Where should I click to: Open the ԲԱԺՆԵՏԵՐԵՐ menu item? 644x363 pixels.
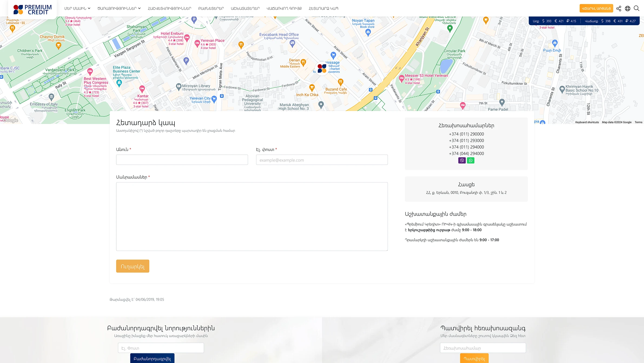tap(211, 8)
